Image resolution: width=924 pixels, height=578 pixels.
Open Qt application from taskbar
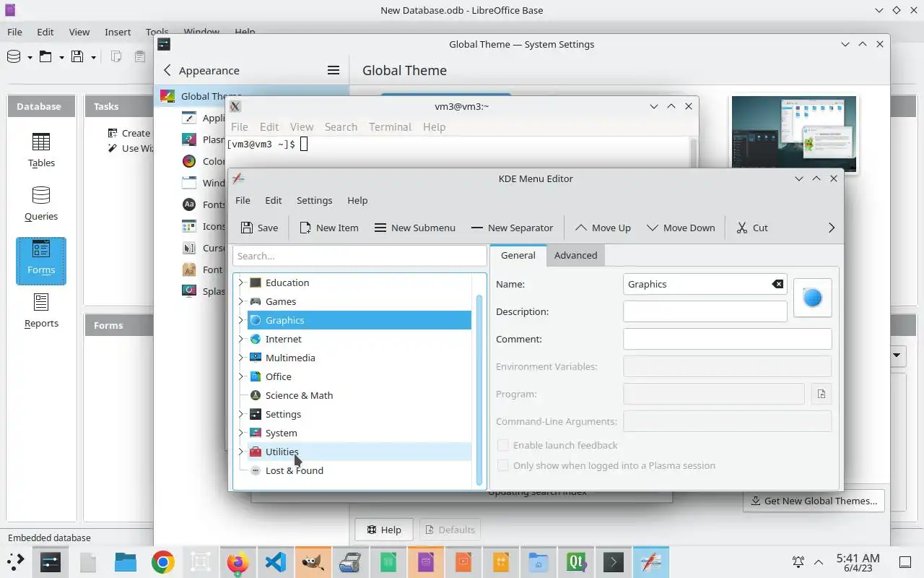point(575,562)
